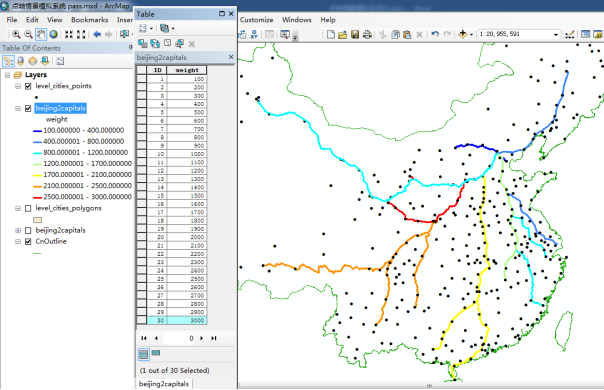Screen dimensions: 604x390
Task: Uncheck the highlighted beijing2capitals layer
Action: (x=28, y=109)
